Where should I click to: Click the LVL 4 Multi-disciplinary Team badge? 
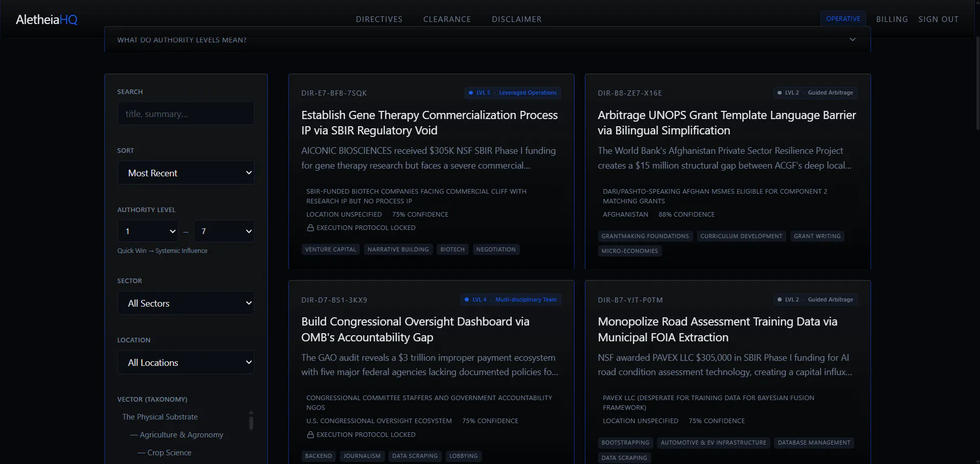click(511, 299)
